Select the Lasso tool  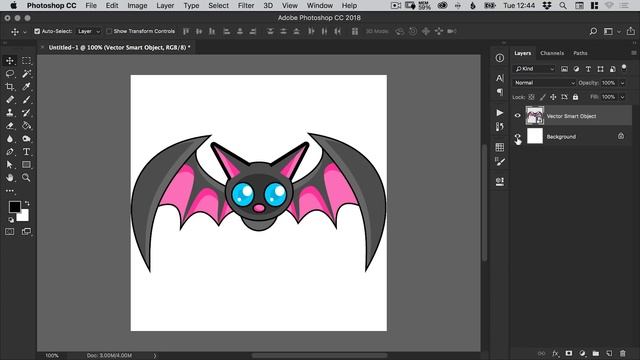click(10, 73)
